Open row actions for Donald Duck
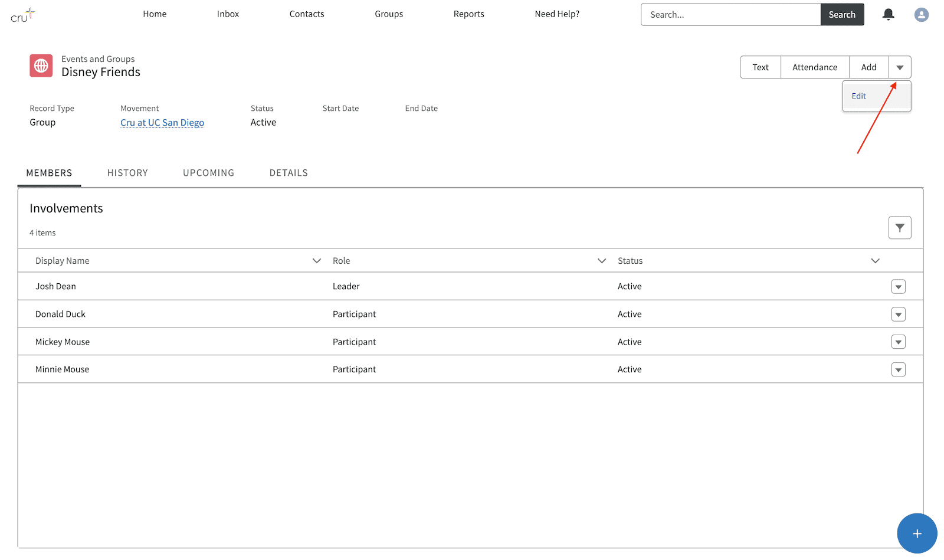This screenshot has width=944, height=560. click(898, 315)
